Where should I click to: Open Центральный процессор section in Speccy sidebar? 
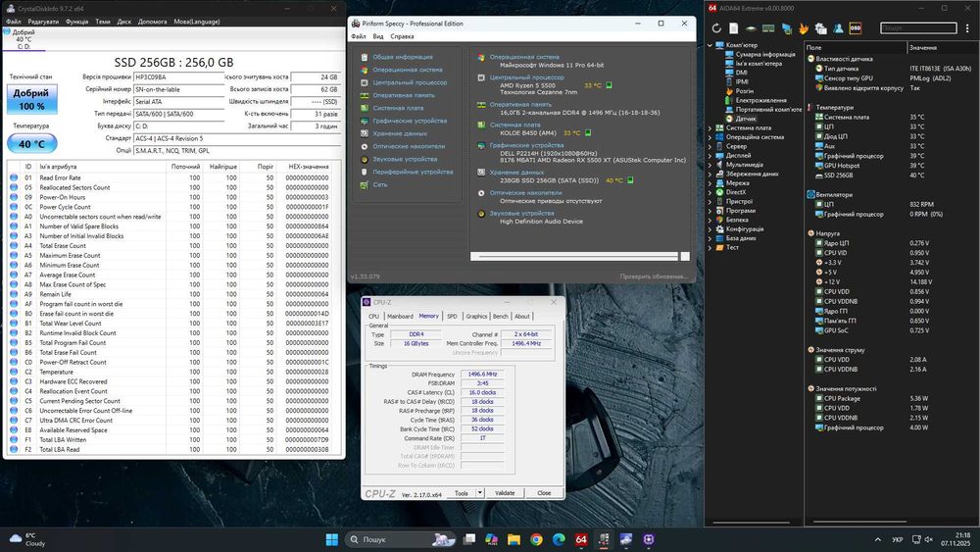[x=410, y=82]
